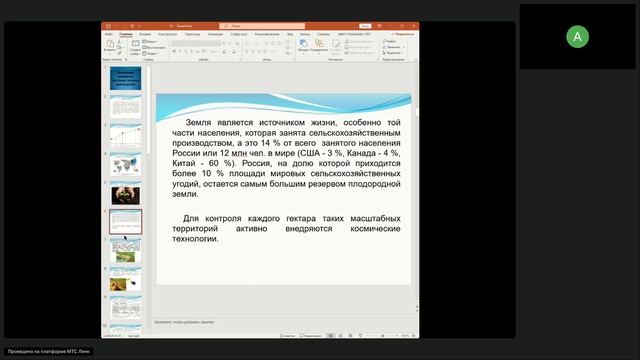Viewport: 640px width, 360px height.
Task: Select slide 7 thumbnail with field image
Action: tap(125, 251)
